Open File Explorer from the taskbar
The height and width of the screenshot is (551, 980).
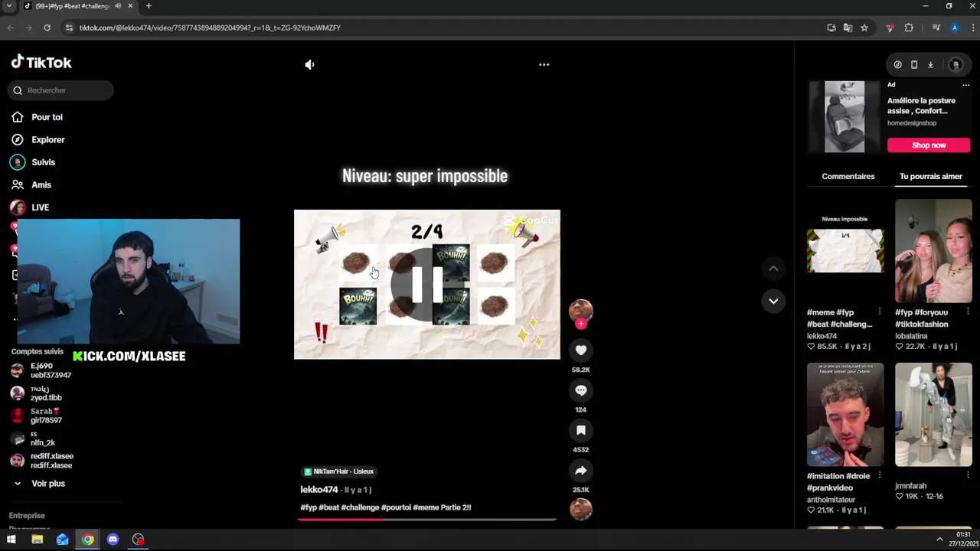click(x=37, y=540)
